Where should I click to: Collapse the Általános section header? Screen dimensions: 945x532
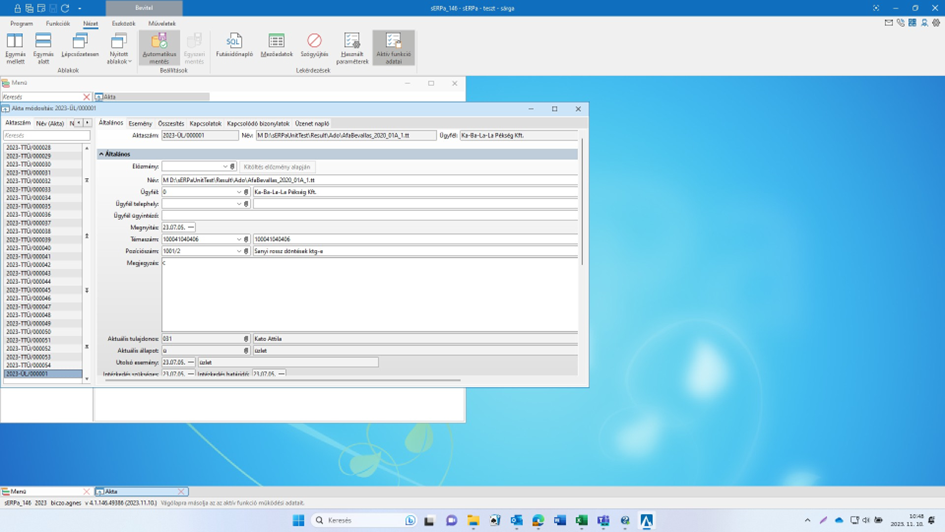[102, 154]
